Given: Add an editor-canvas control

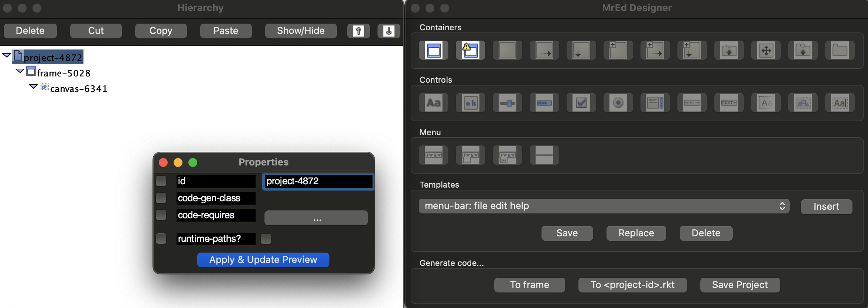Looking at the screenshot, I should tap(840, 103).
